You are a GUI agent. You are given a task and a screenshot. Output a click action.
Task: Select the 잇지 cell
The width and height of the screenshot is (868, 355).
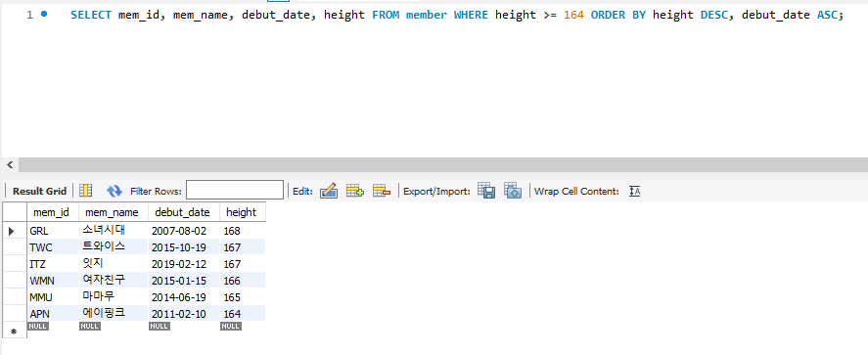113,264
